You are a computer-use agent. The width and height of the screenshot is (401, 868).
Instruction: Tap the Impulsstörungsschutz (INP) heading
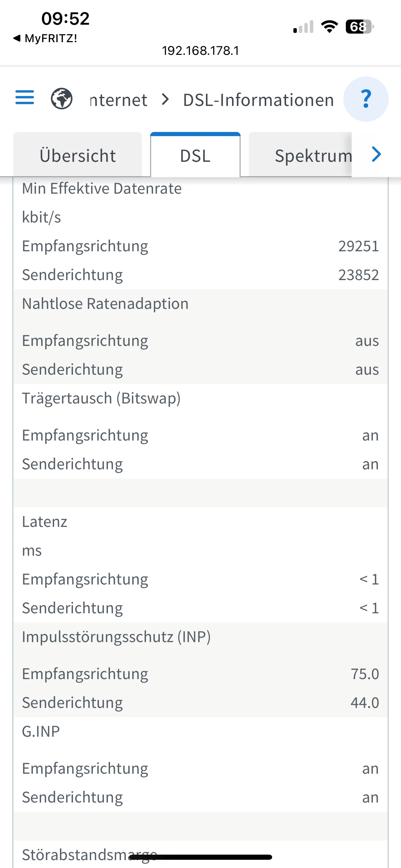[x=116, y=637]
